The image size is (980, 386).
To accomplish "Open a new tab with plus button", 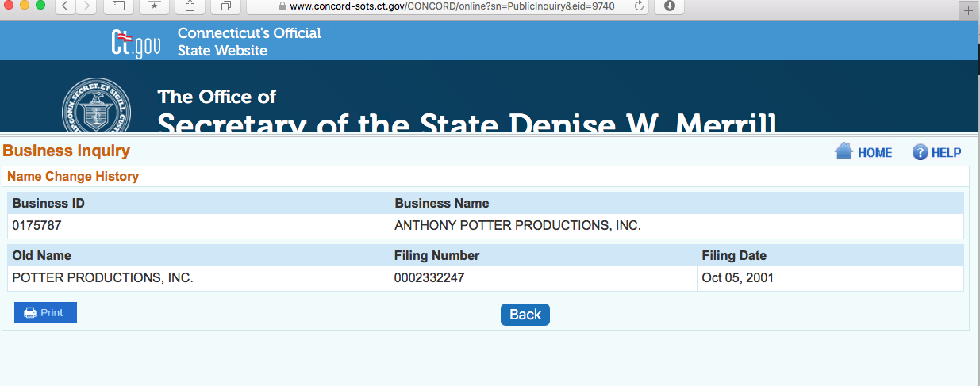I will click(x=968, y=11).
